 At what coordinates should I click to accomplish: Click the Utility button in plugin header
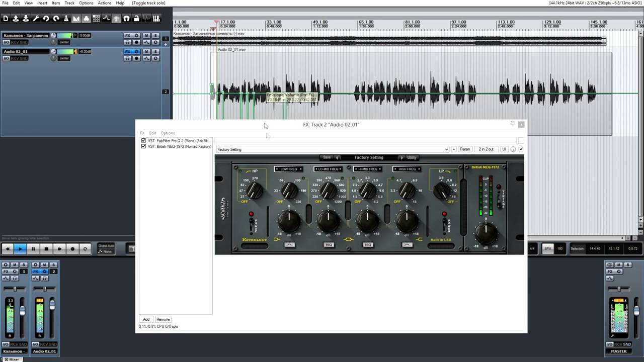point(412,157)
